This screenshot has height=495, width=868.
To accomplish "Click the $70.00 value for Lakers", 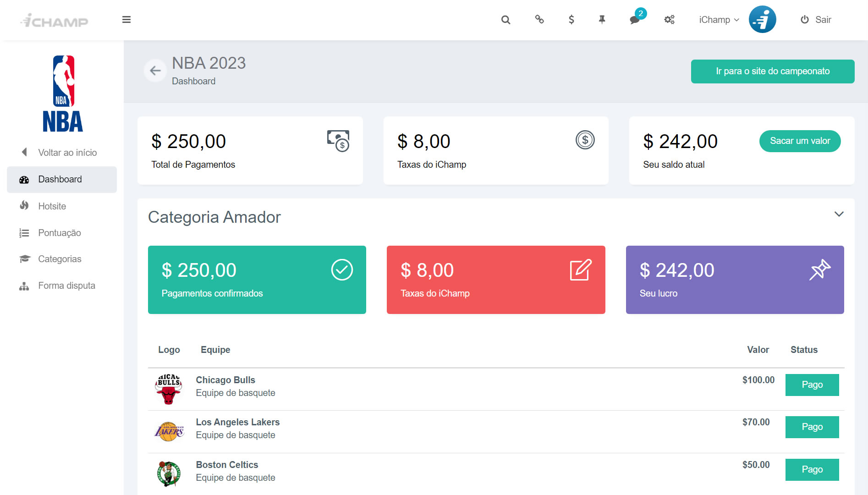I will 756,422.
